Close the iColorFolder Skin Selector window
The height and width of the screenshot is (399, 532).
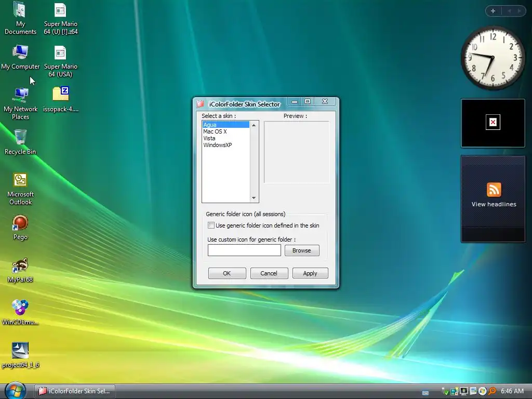coord(325,101)
